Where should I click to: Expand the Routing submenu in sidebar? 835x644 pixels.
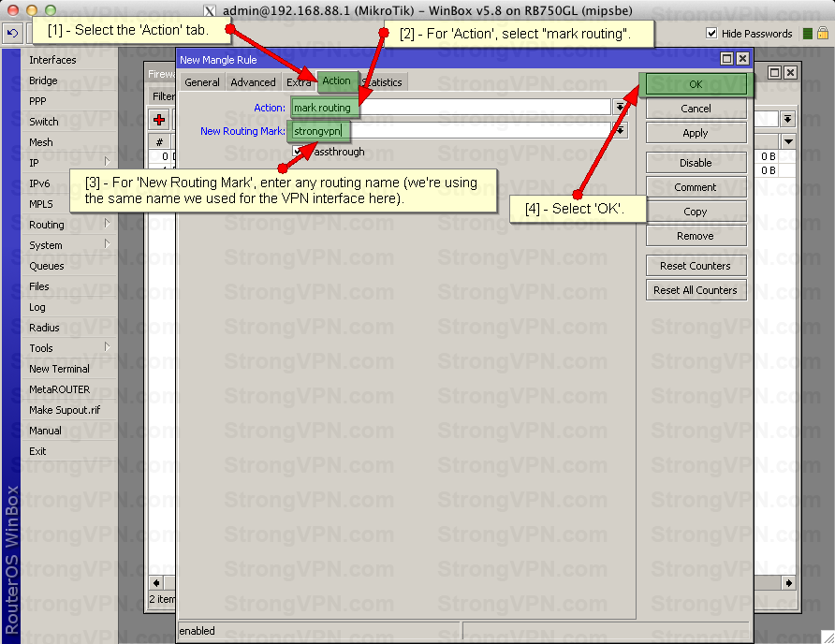[x=108, y=225]
